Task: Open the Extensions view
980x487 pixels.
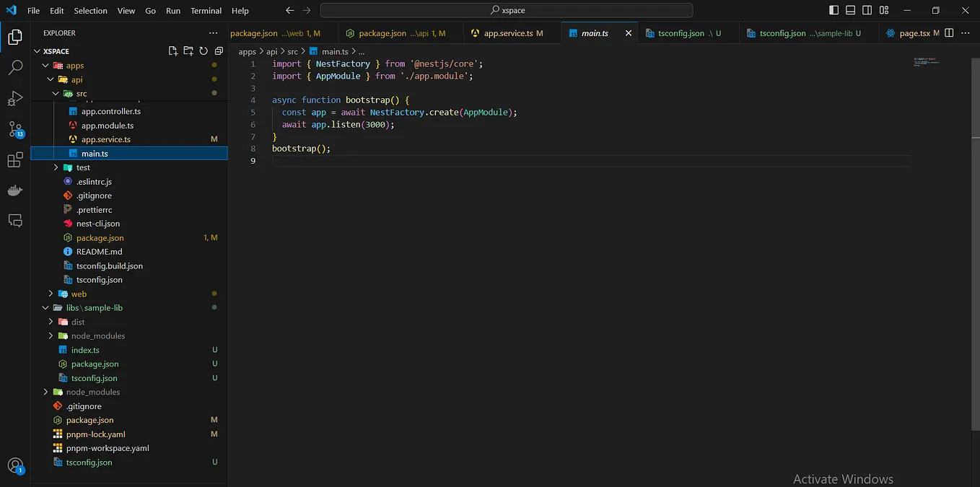Action: click(x=15, y=159)
